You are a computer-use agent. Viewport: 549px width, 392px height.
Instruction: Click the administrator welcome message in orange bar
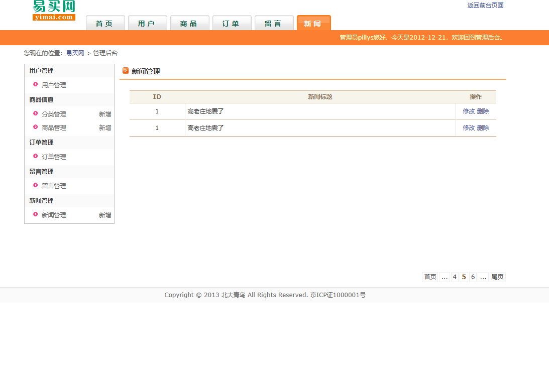click(422, 38)
